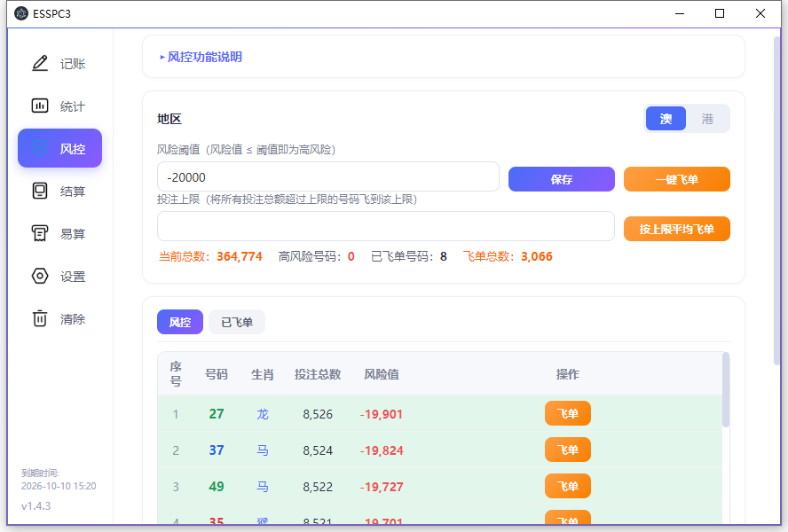Switch to the 已飞单 tab
Viewport: 788px width, 532px height.
point(237,322)
